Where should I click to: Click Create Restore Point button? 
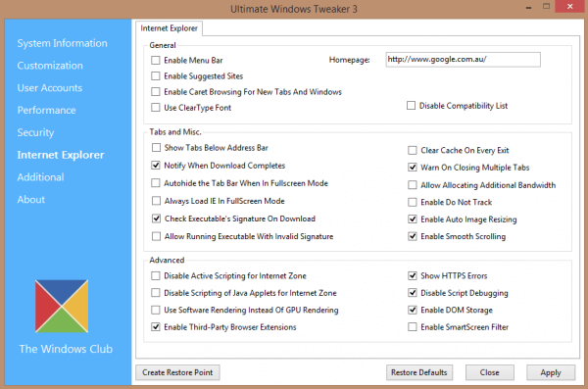click(x=177, y=372)
